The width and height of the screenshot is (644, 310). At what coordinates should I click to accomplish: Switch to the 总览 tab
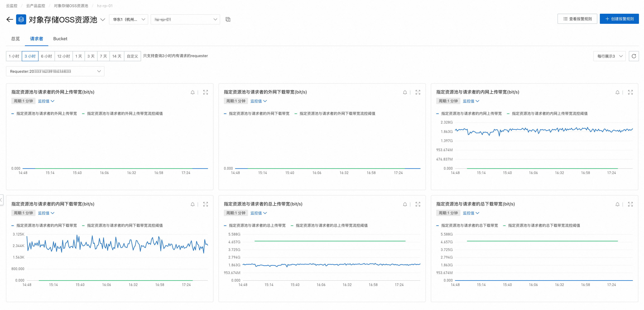pos(15,39)
